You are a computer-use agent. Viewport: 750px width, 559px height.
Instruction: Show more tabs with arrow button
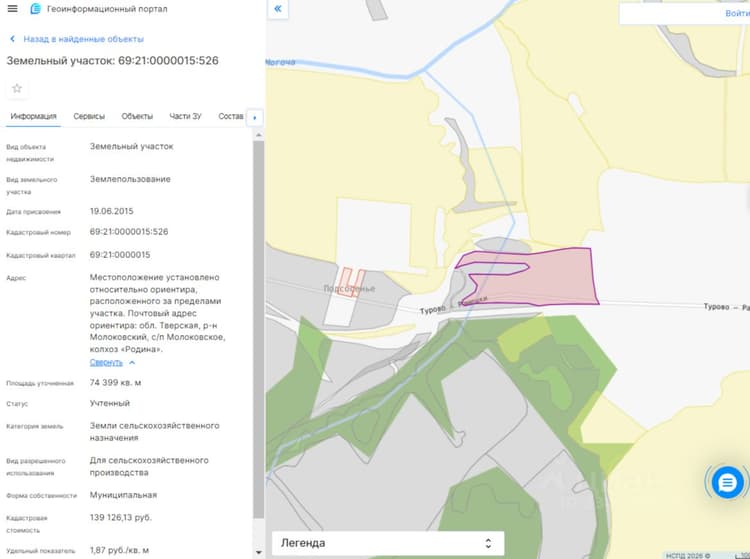tap(254, 118)
